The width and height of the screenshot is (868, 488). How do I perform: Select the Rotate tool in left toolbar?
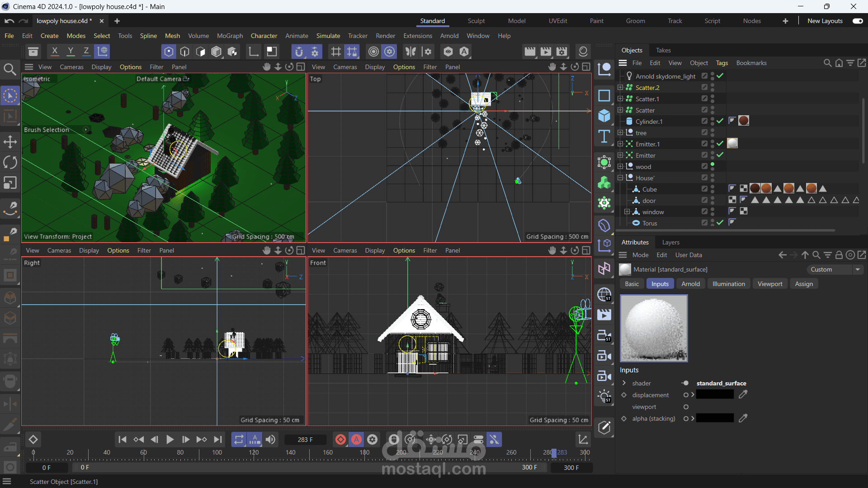(x=10, y=163)
